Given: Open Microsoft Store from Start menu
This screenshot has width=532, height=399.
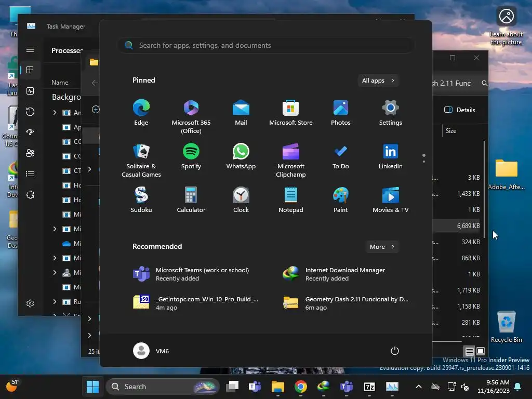Looking at the screenshot, I should coord(291,113).
